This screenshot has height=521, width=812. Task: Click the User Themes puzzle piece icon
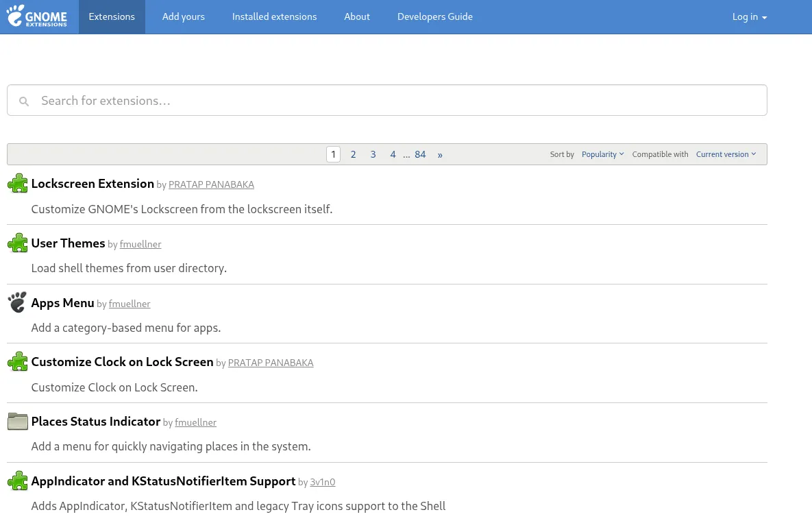tap(17, 243)
